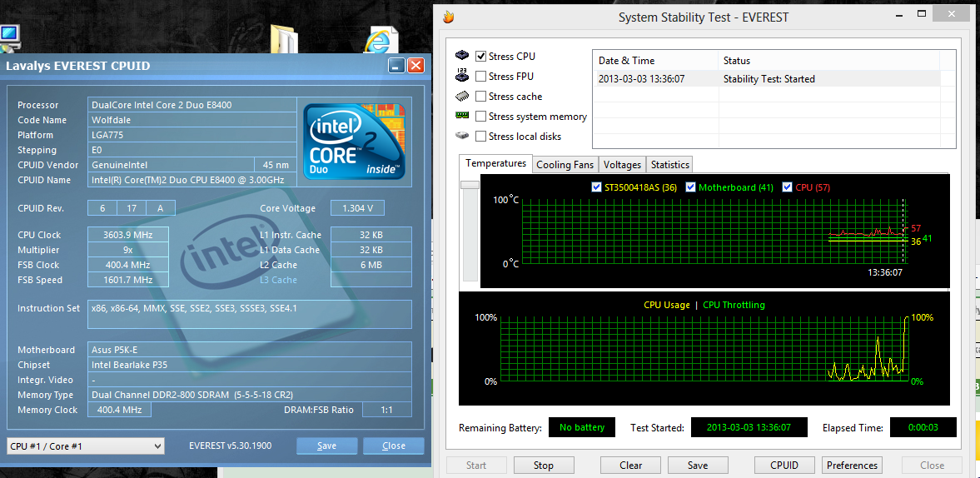Click the CPU Throttling graph label
Image resolution: width=980 pixels, height=478 pixels.
(x=734, y=305)
